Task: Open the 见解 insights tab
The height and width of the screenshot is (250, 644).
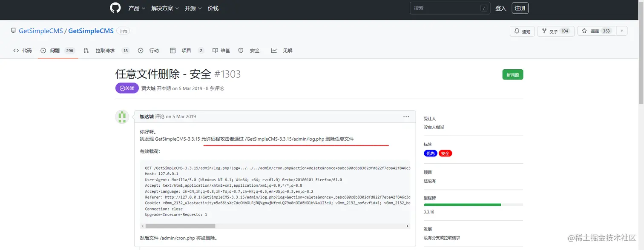Action: pyautogui.click(x=282, y=51)
